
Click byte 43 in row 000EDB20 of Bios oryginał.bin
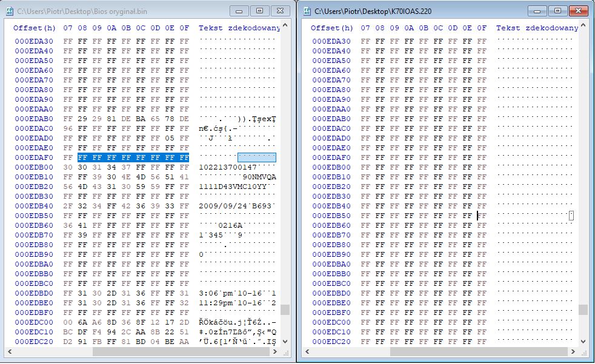97,187
